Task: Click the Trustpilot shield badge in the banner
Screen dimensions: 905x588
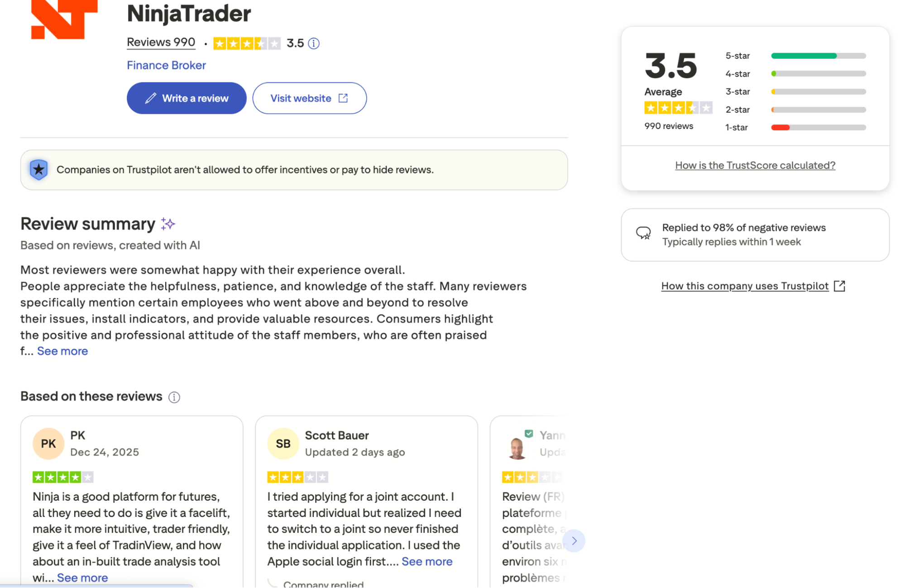Action: click(x=39, y=170)
